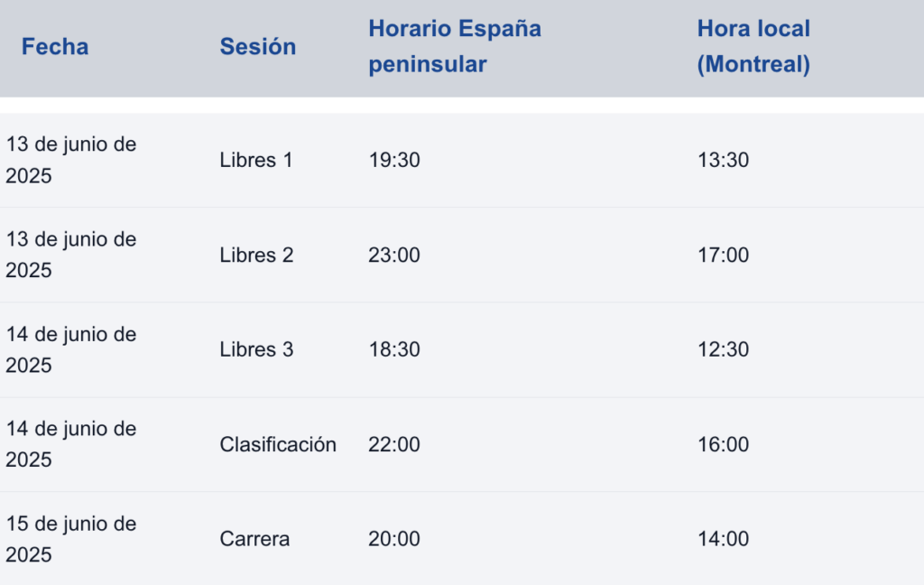Select the Hora local (Montreal) header
924x585 pixels.
[753, 46]
